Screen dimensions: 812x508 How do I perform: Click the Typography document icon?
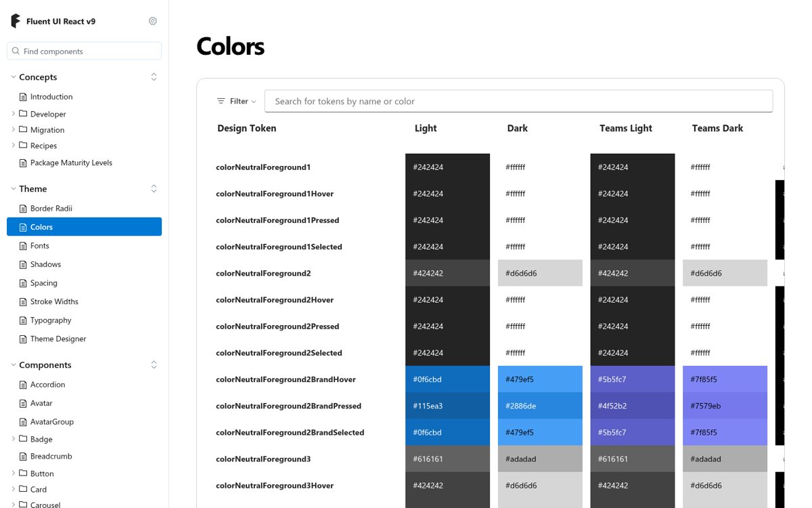point(23,320)
